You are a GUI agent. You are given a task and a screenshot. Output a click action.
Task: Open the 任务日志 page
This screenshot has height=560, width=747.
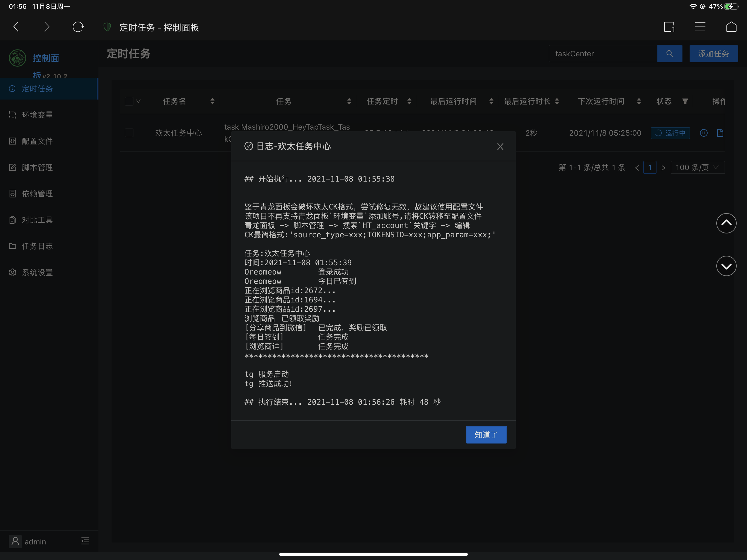click(x=37, y=246)
